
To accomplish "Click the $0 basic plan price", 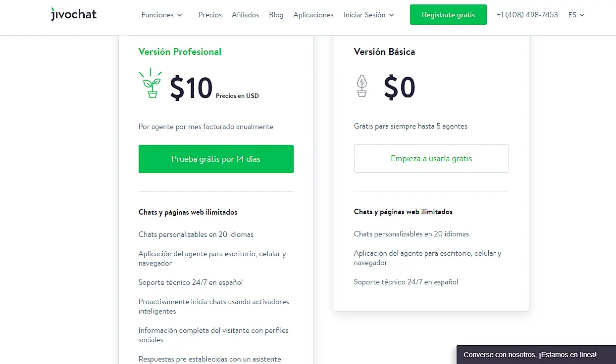I will click(x=399, y=88).
